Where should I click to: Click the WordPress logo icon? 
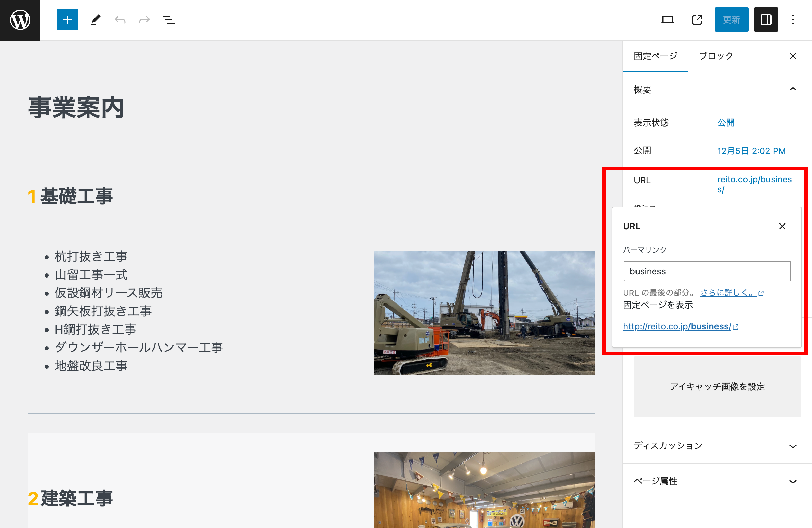coord(20,20)
